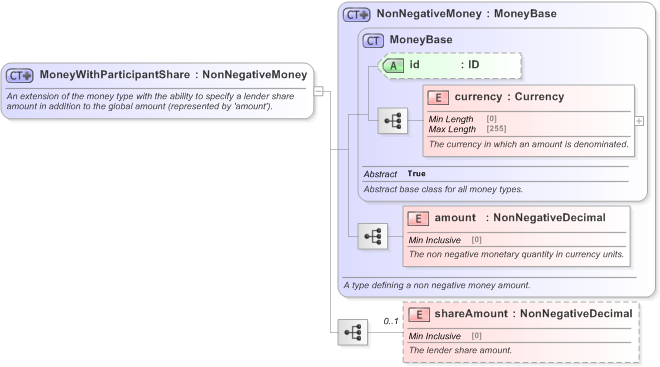Screen dimensions: 660x367
Task: Click the MoneyWithParticipantShare extension description text
Action: [150, 101]
